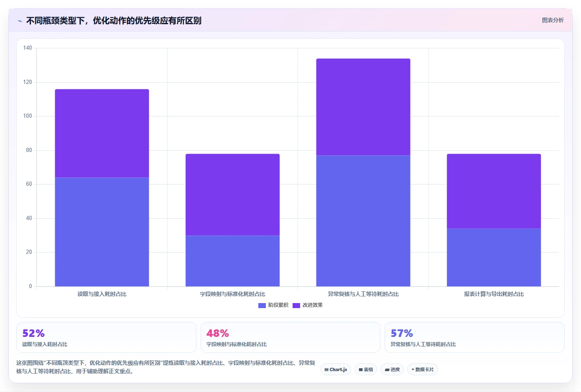Click x-axis label 读取与接入耗时占比
The image size is (581, 392).
[x=102, y=294]
